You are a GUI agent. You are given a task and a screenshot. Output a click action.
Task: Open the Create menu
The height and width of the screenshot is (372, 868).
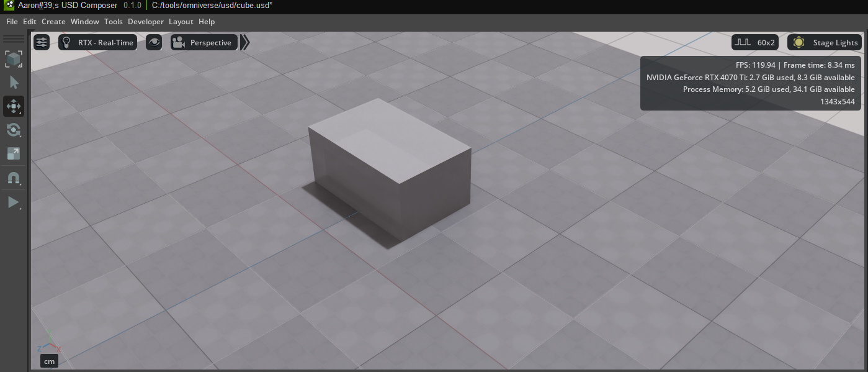point(53,21)
